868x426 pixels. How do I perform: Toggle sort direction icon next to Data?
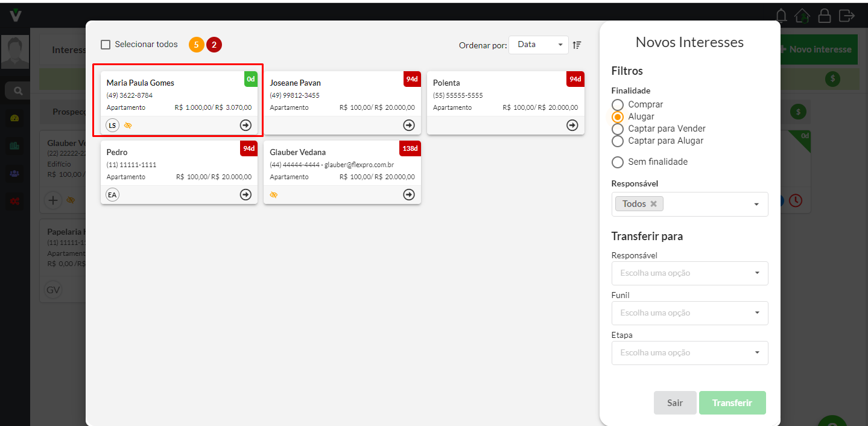coord(577,45)
